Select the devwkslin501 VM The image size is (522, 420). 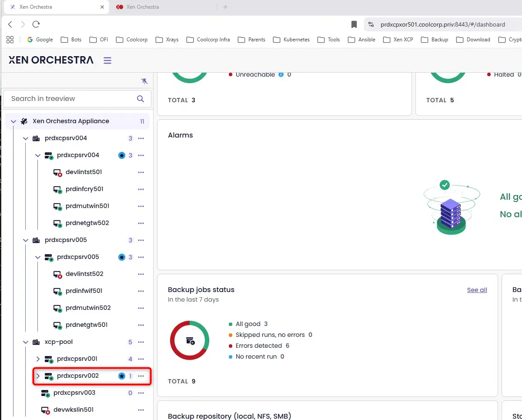pos(74,410)
